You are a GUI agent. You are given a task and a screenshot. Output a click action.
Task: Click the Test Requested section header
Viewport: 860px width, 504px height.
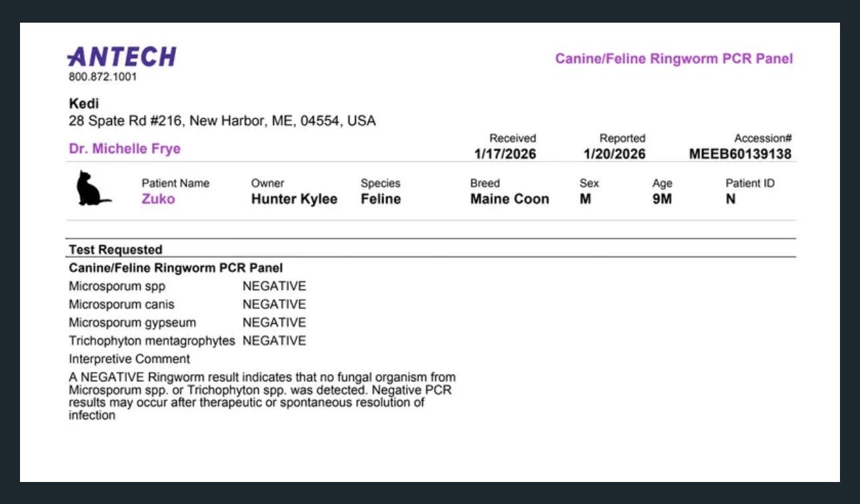point(115,249)
